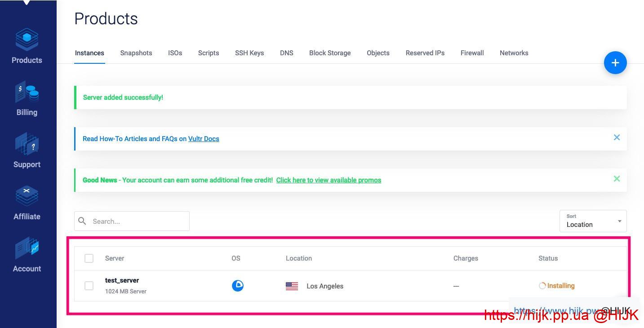This screenshot has width=644, height=328.
Task: Switch to the Firewall tab
Action: tap(472, 53)
